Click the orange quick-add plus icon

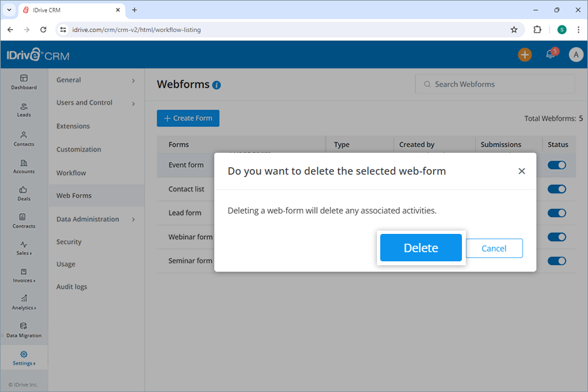525,54
